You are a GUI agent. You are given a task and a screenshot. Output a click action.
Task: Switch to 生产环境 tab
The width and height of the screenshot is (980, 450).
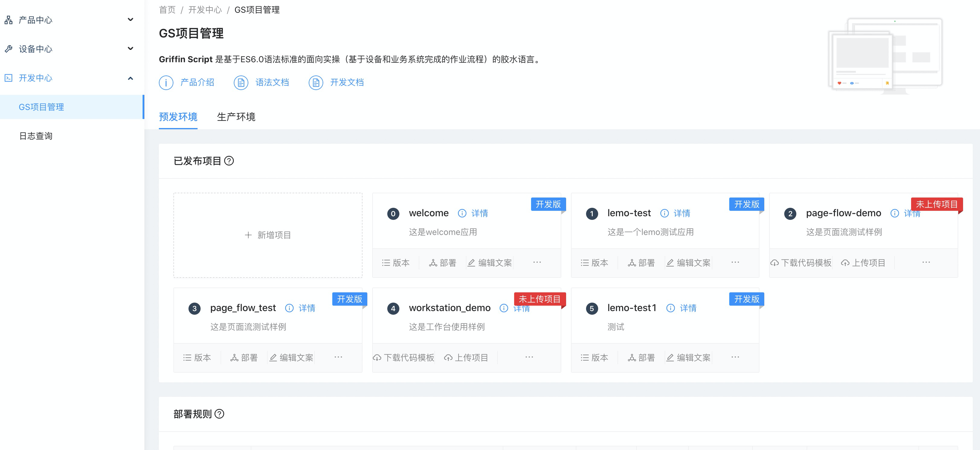tap(236, 117)
